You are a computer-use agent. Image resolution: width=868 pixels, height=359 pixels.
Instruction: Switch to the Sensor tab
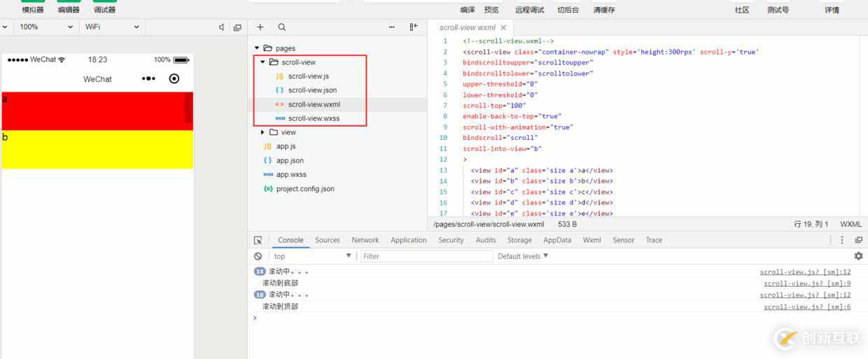pyautogui.click(x=624, y=240)
